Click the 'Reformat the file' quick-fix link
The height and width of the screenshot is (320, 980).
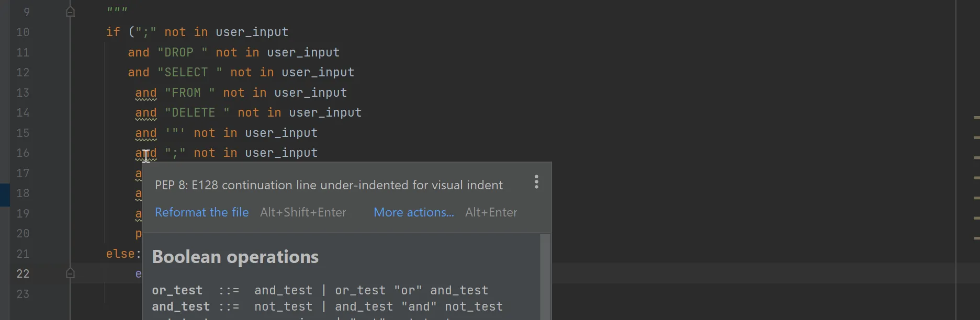[201, 212]
